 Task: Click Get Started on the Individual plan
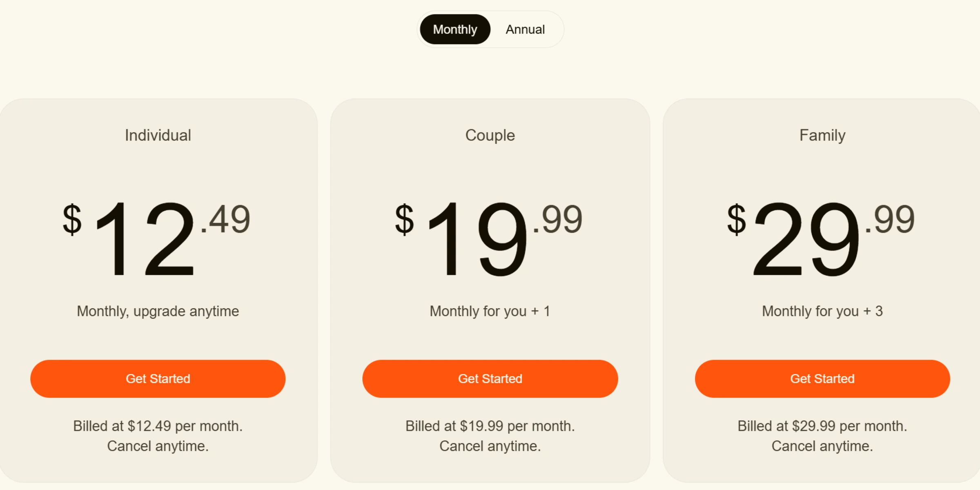(x=158, y=379)
